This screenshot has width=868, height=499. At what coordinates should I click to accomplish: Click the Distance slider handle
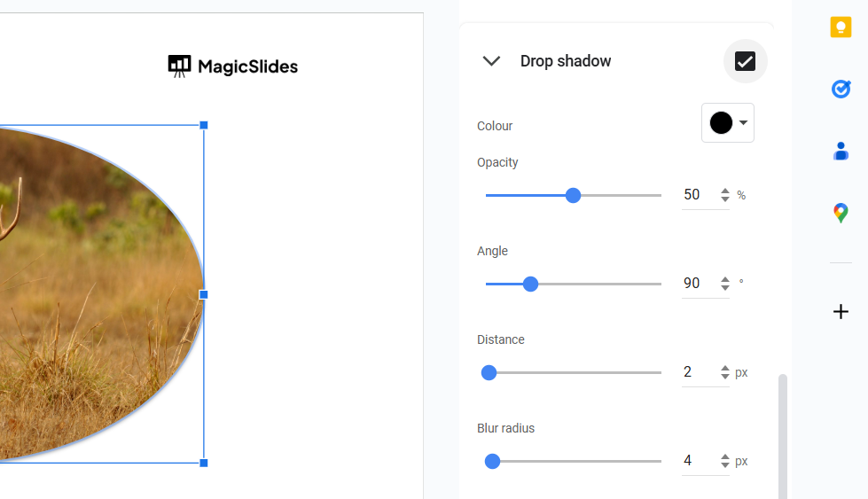coord(489,372)
